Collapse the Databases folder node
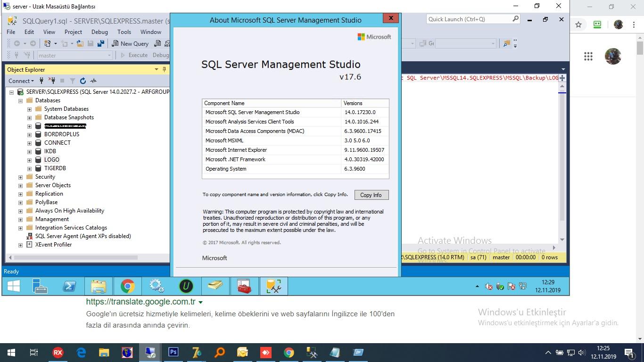 (20, 100)
